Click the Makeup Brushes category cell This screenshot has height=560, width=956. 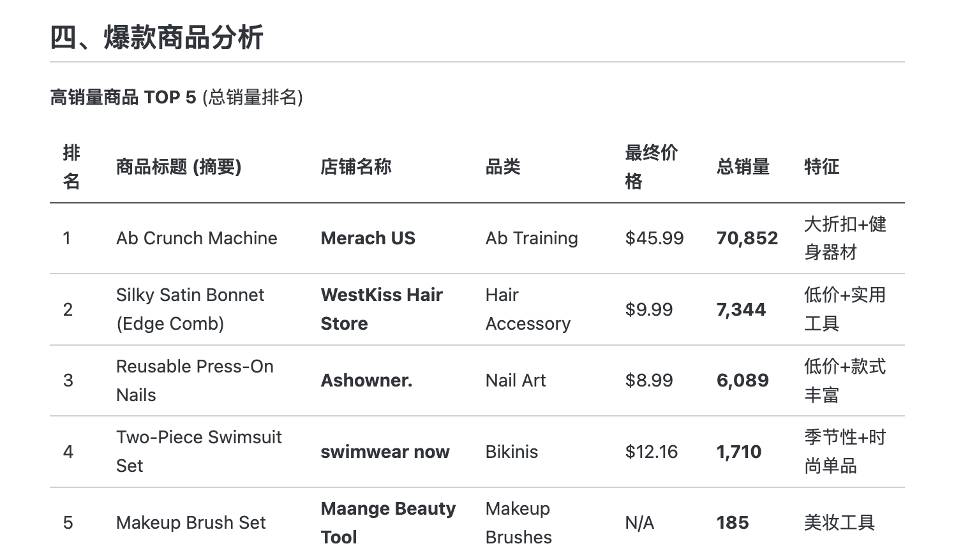519,523
